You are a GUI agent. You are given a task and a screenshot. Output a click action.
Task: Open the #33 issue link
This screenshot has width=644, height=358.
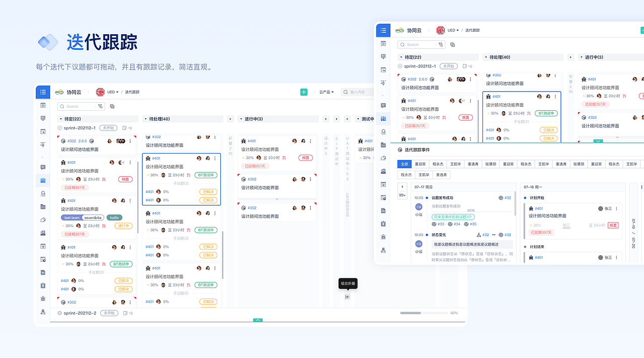(438, 224)
